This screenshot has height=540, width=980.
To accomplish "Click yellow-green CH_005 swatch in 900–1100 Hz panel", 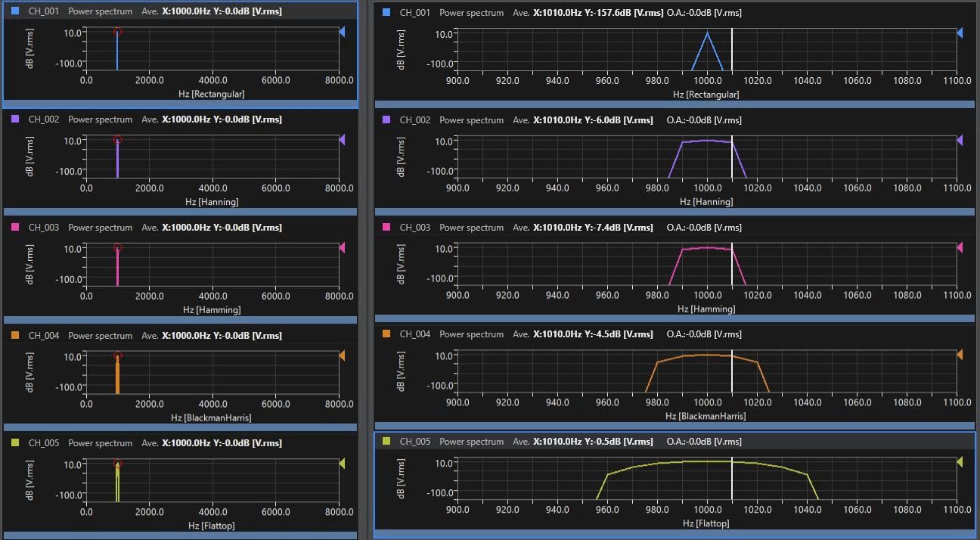I will click(386, 441).
